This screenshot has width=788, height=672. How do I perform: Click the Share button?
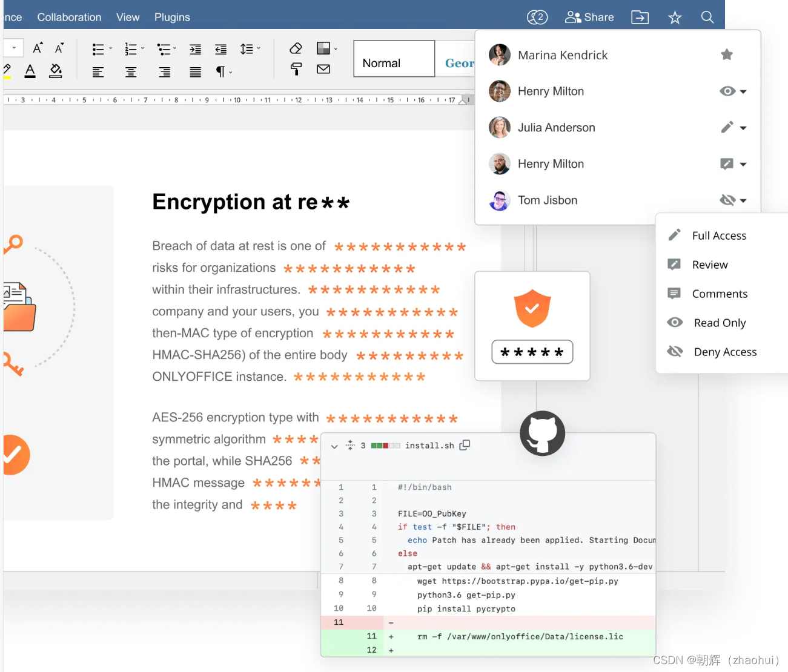(589, 17)
